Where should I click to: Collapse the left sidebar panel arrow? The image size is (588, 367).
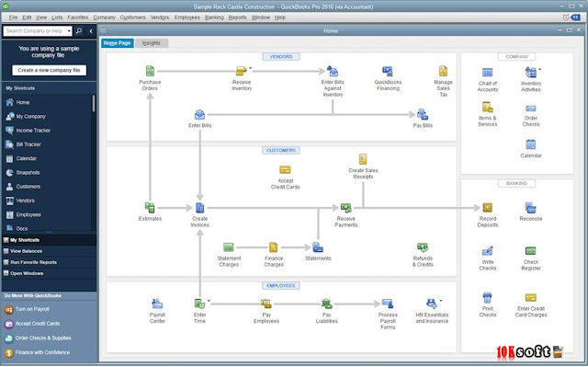(x=91, y=31)
